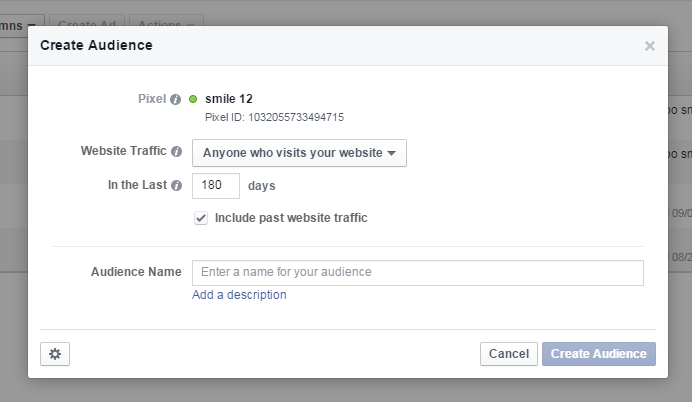Click the Website Traffic info icon

tap(176, 152)
